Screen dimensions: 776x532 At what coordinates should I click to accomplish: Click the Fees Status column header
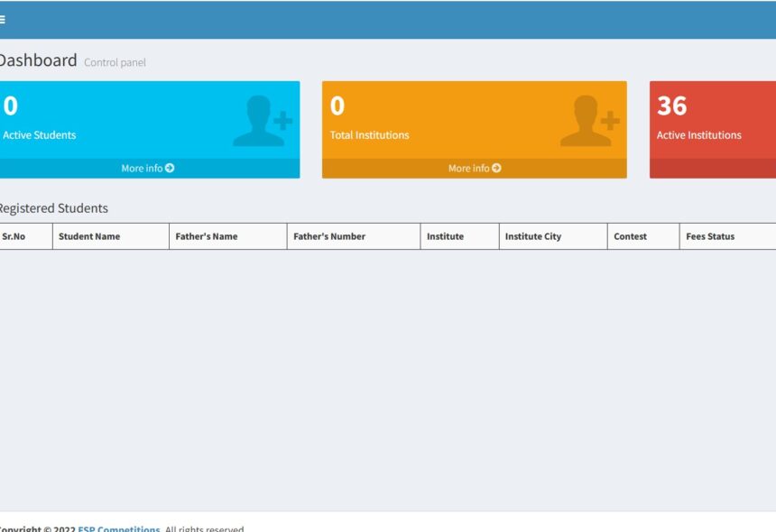click(728, 236)
